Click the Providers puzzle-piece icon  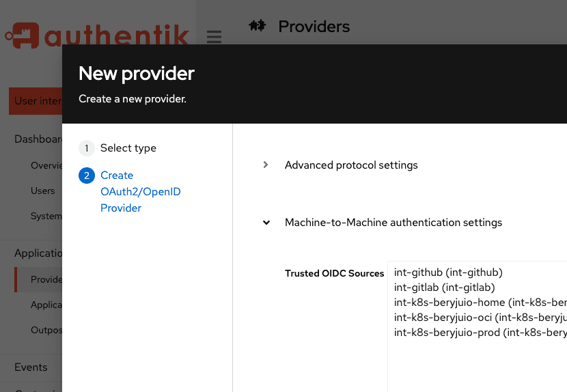tap(257, 27)
